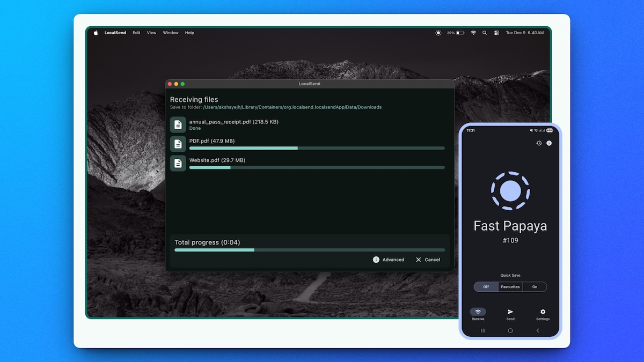This screenshot has height=362, width=644.
Task: Open Control Center in menu bar
Action: (x=496, y=33)
